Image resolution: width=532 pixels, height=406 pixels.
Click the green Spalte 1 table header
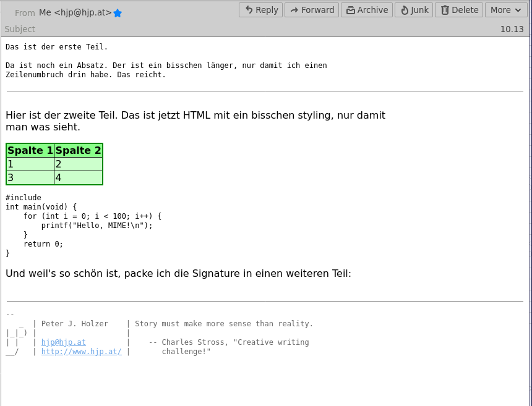pos(30,150)
